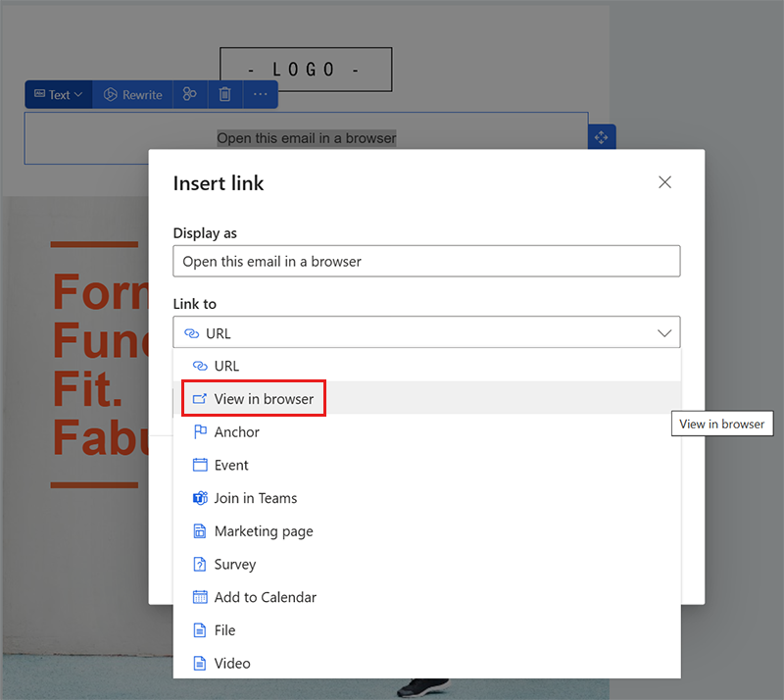Open the Text element type dropdown
Viewport: 784px width, 700px height.
coord(59,94)
